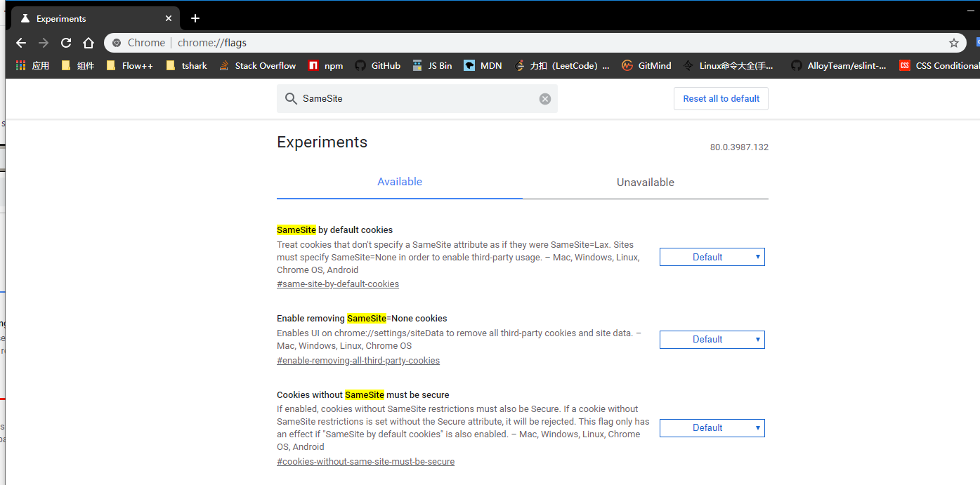Image resolution: width=980 pixels, height=485 pixels.
Task: Open a new browser tab
Action: coord(195,18)
